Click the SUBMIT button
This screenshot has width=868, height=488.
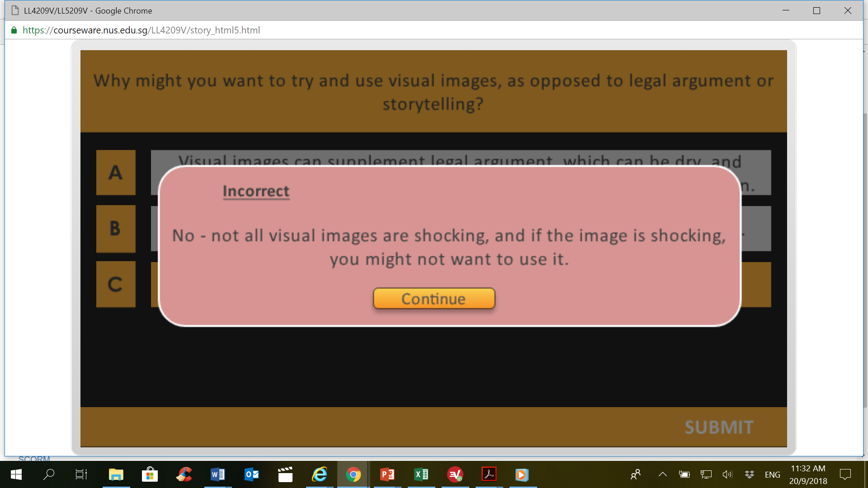pos(718,427)
